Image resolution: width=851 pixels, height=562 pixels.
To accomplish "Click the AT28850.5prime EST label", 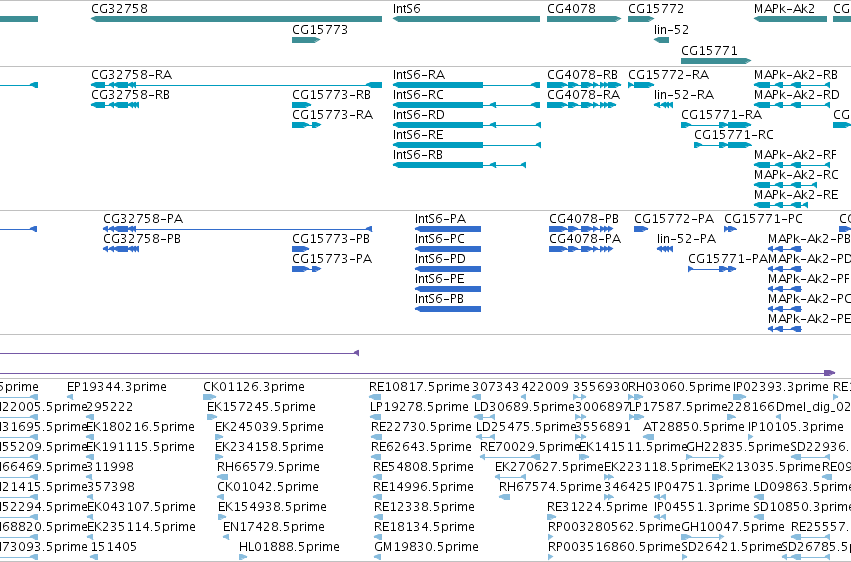I will pyautogui.click(x=693, y=427).
